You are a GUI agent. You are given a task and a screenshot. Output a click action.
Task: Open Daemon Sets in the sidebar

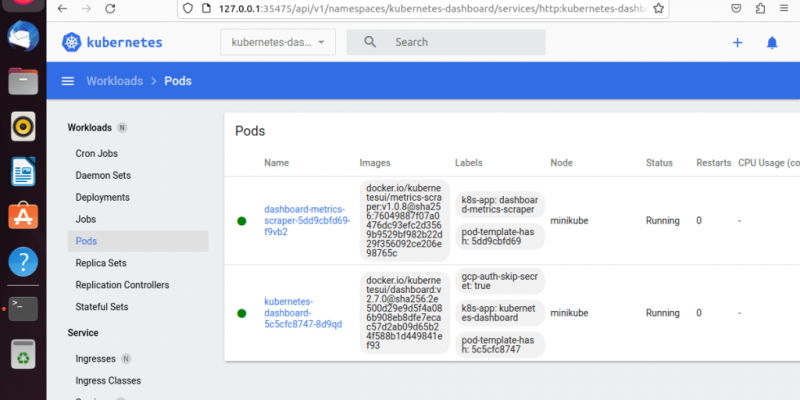click(103, 176)
